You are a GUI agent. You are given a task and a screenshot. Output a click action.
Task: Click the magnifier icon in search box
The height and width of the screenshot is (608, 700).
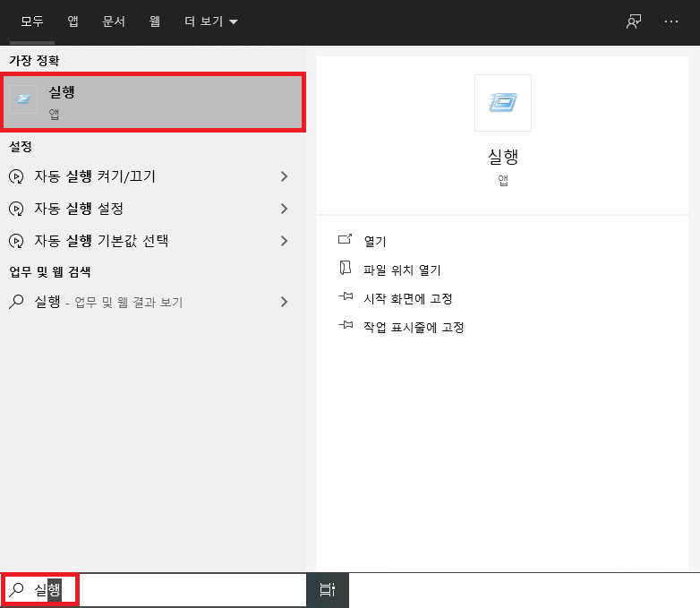16,590
